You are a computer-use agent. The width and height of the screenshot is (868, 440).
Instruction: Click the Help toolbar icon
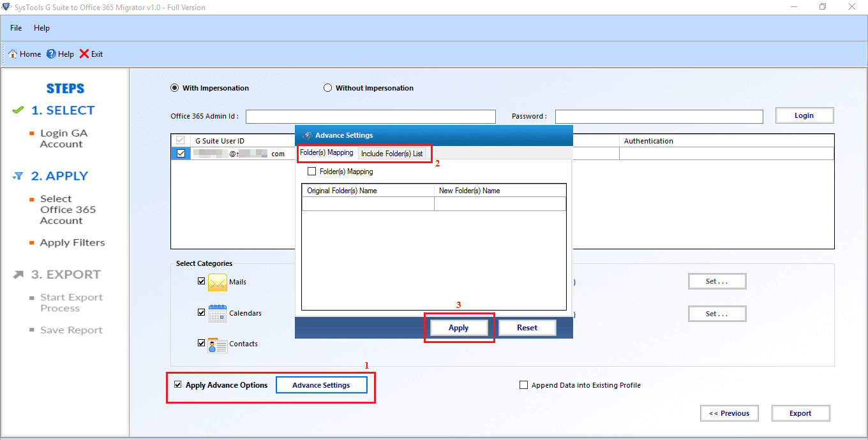click(51, 54)
